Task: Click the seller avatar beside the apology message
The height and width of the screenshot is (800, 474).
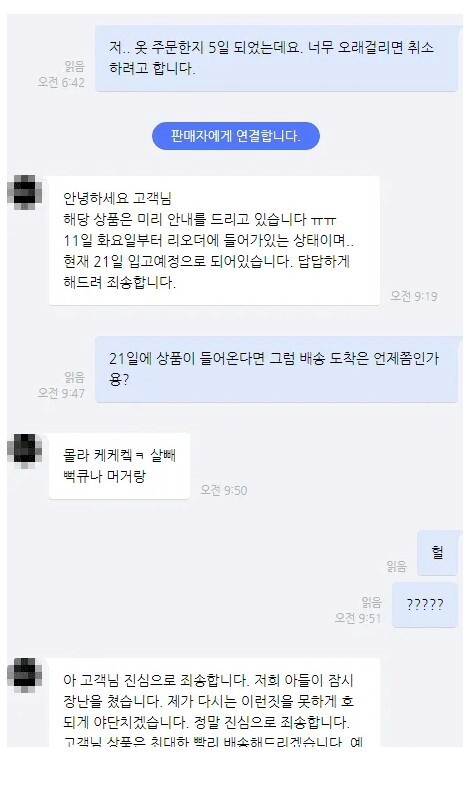Action: (24, 676)
